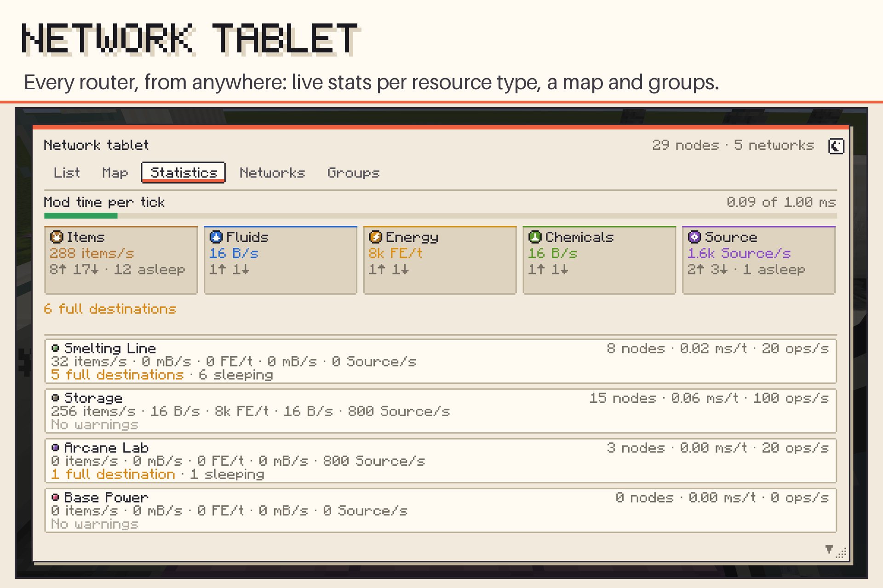Viewport: 883px width, 588px height.
Task: Click the Fluids droplet icon
Action: (x=216, y=237)
